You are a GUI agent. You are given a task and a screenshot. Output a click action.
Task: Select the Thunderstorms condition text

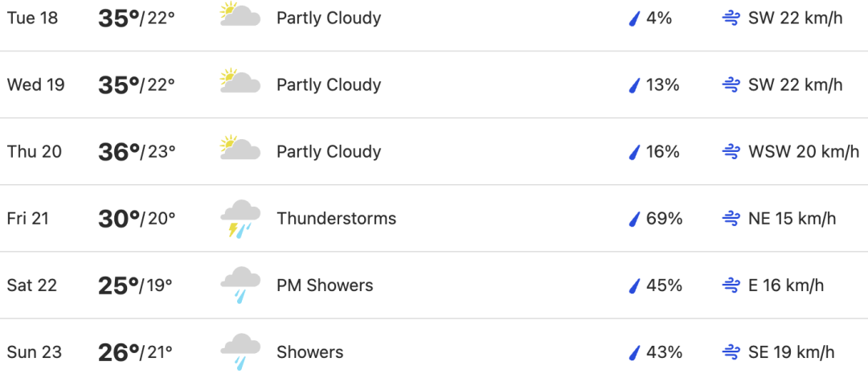(337, 219)
